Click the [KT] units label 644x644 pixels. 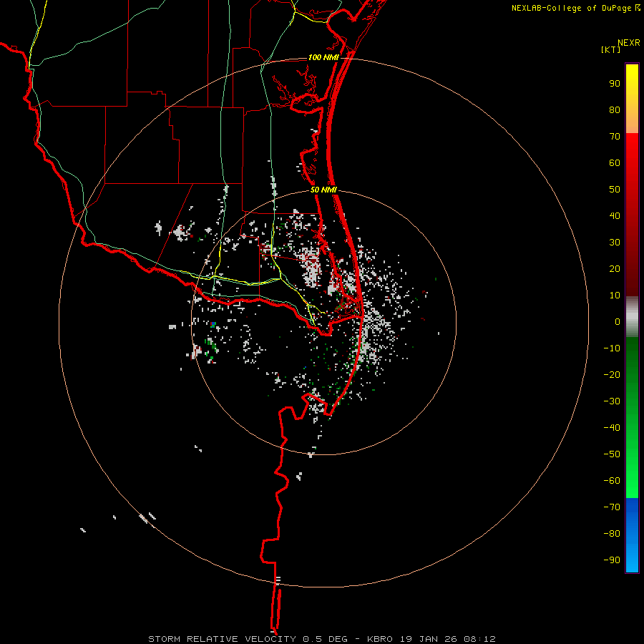click(610, 49)
